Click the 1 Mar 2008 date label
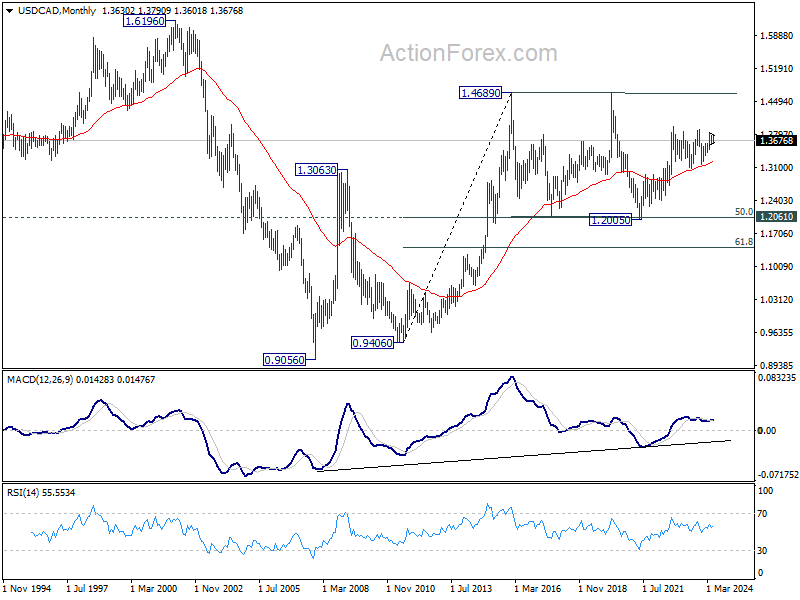 pyautogui.click(x=345, y=588)
